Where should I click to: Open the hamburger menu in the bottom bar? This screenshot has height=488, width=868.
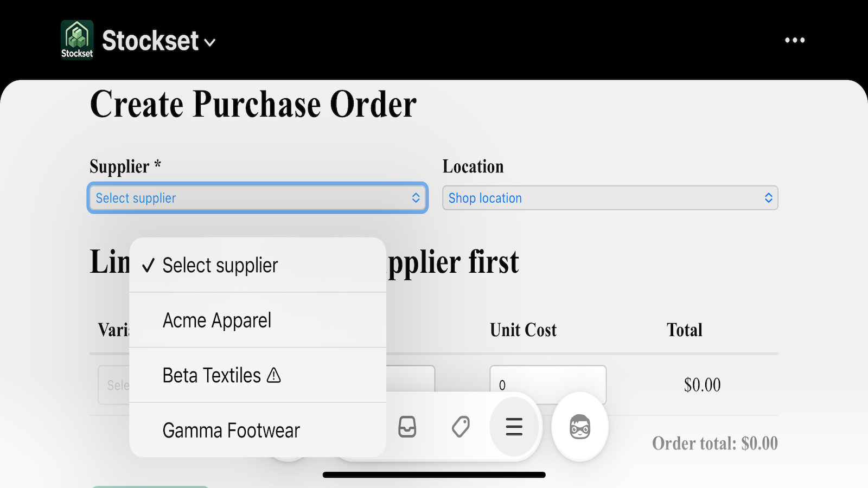(514, 427)
